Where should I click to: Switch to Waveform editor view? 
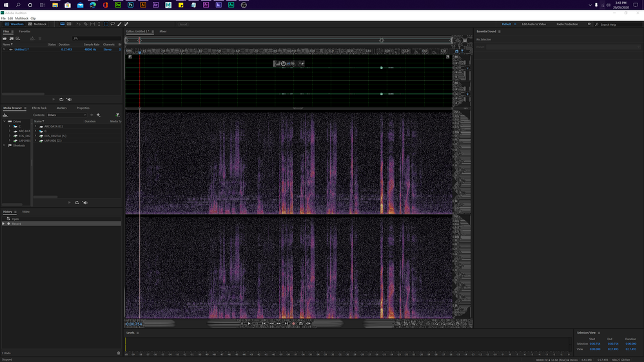click(x=14, y=24)
